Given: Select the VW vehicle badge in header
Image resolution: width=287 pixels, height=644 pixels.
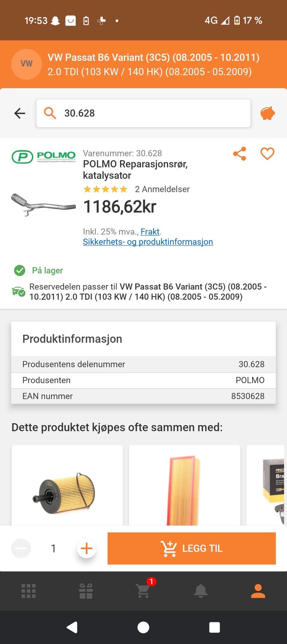Looking at the screenshot, I should [27, 64].
